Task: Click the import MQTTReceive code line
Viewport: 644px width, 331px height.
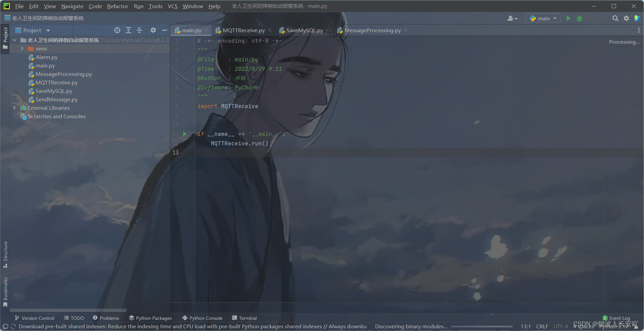Action: click(x=228, y=106)
